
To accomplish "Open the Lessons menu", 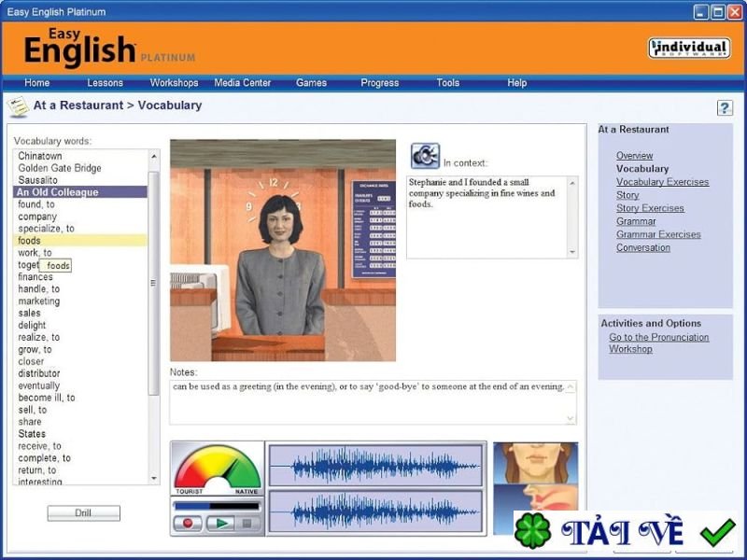I will point(105,83).
